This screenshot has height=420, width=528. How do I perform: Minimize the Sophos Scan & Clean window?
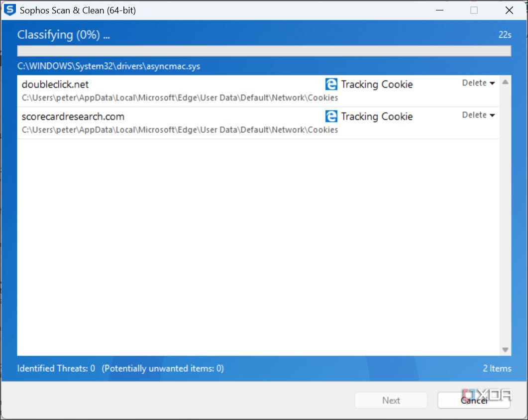tap(439, 10)
